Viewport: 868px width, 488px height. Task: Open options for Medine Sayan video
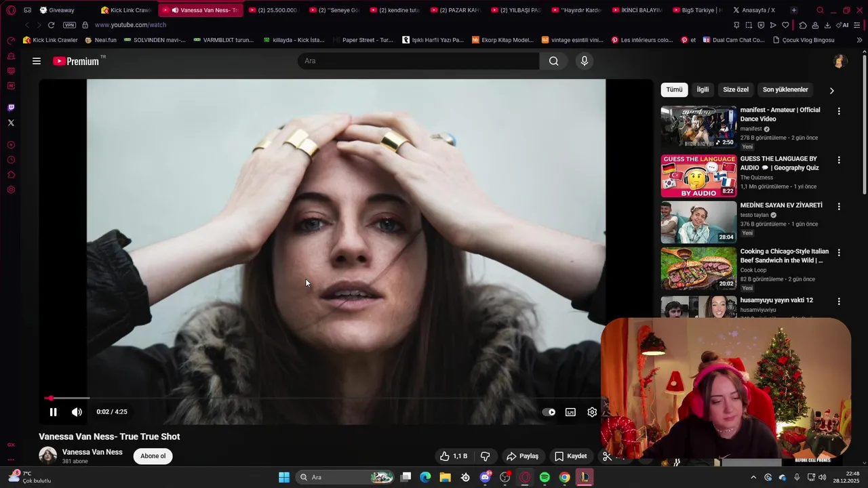839,206
